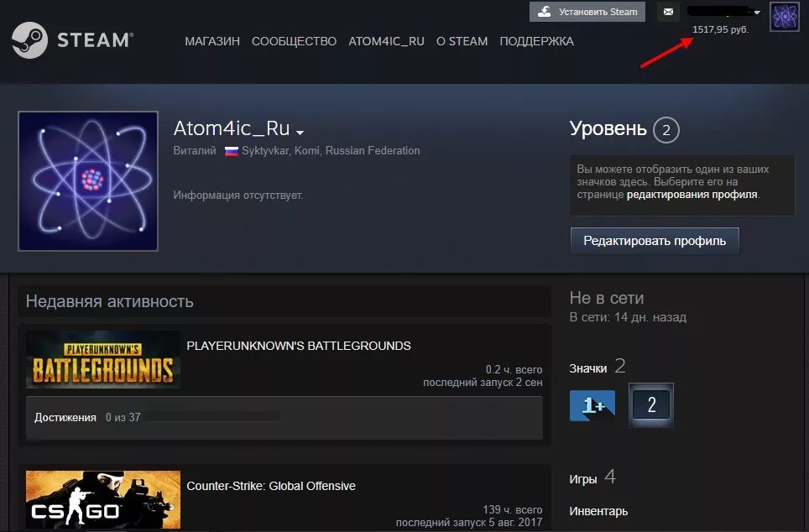Click the Russian flag icon
809x532 pixels.
point(231,151)
